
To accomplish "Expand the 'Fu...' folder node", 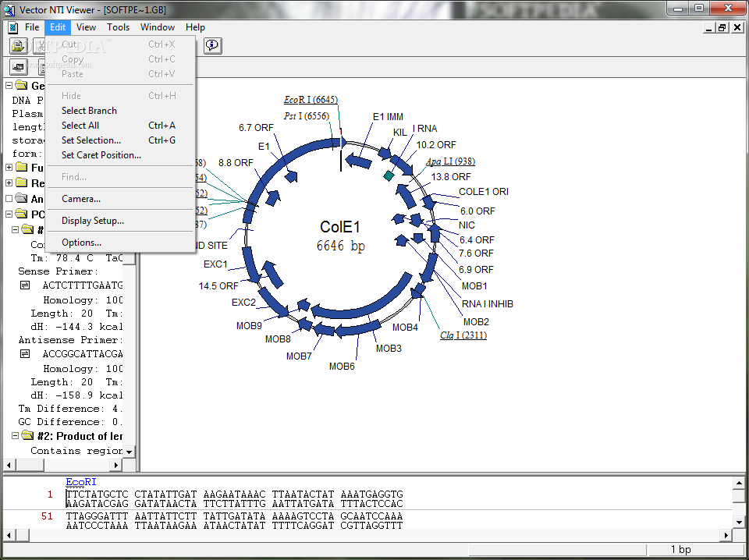I will [9, 167].
